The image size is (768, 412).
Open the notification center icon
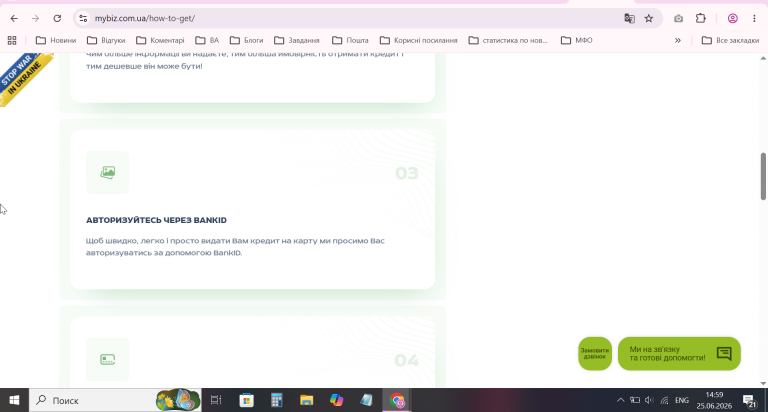tap(749, 400)
